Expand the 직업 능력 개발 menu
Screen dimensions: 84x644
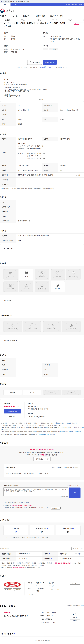tap(41, 16)
